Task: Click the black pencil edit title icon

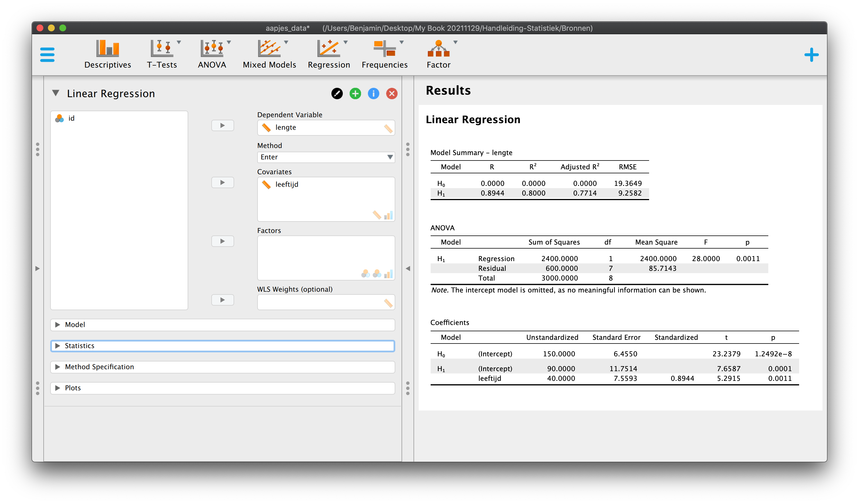Action: pyautogui.click(x=337, y=94)
